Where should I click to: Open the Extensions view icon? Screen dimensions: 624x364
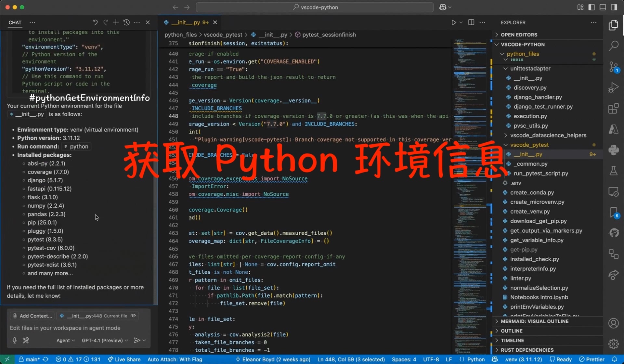(613, 109)
